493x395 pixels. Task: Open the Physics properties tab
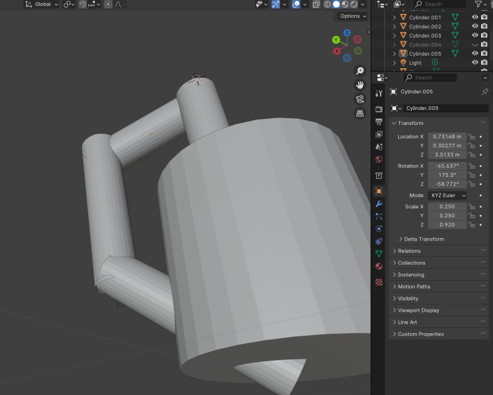tap(379, 229)
